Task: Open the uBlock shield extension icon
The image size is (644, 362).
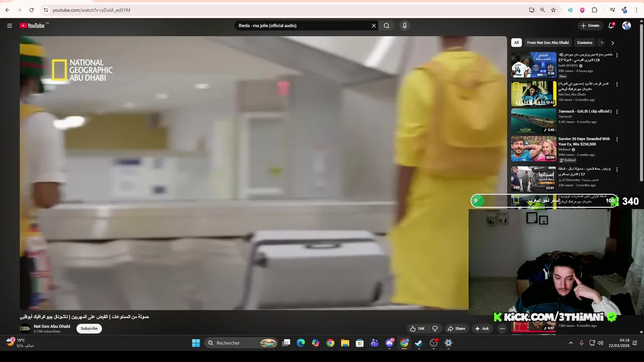Action: 582,10
